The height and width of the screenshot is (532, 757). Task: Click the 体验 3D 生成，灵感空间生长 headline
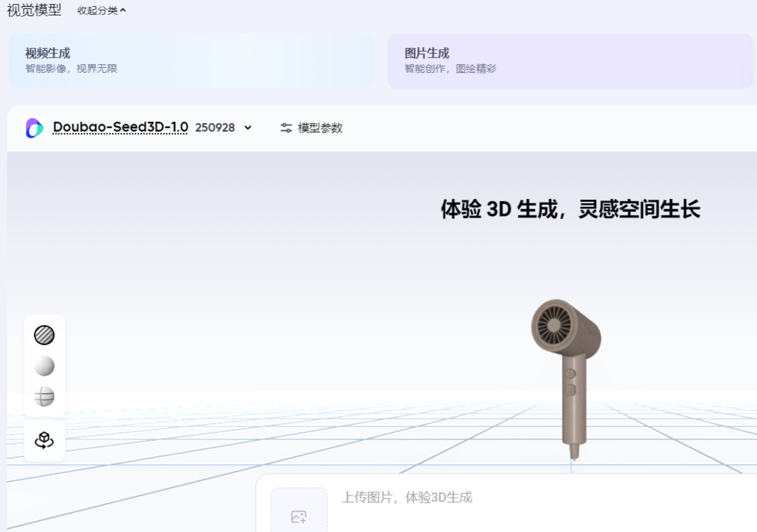(x=570, y=209)
